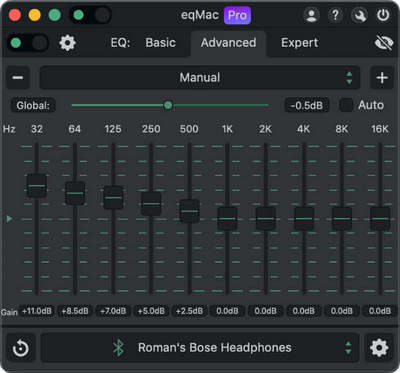400x373 pixels.
Task: Click the 2K band slider handle
Action: click(x=266, y=219)
